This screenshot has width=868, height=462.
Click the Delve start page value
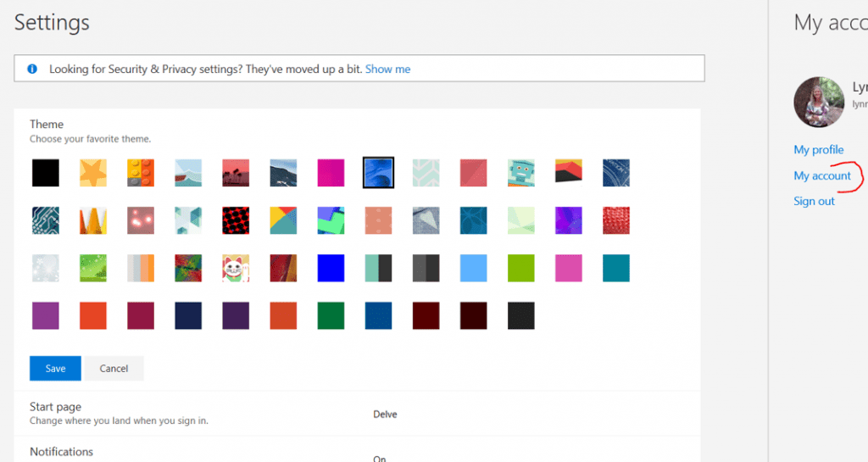pos(386,414)
